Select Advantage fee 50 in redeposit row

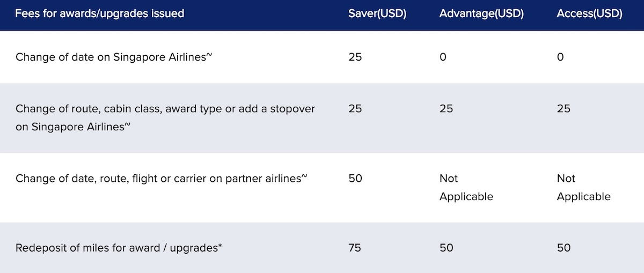(447, 248)
